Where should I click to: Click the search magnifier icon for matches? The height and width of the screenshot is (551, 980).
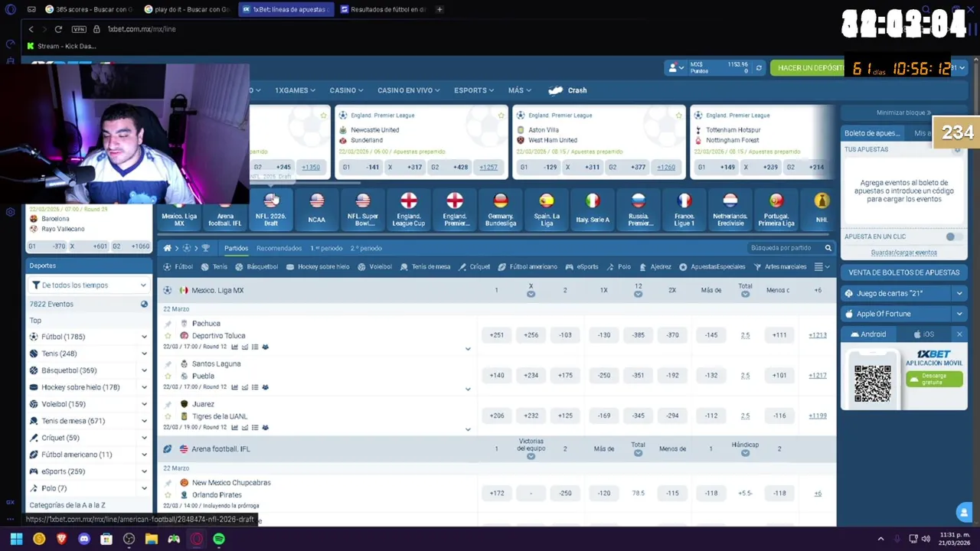[x=828, y=248]
